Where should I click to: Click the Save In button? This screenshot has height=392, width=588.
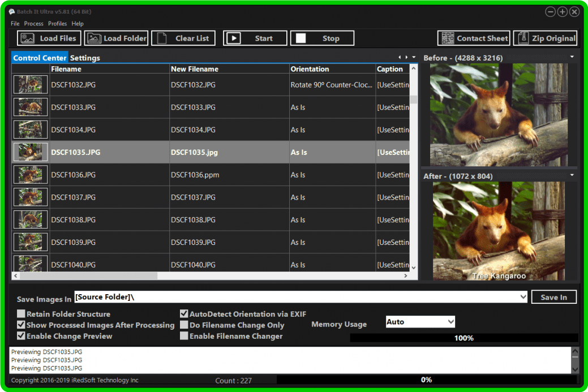554,297
